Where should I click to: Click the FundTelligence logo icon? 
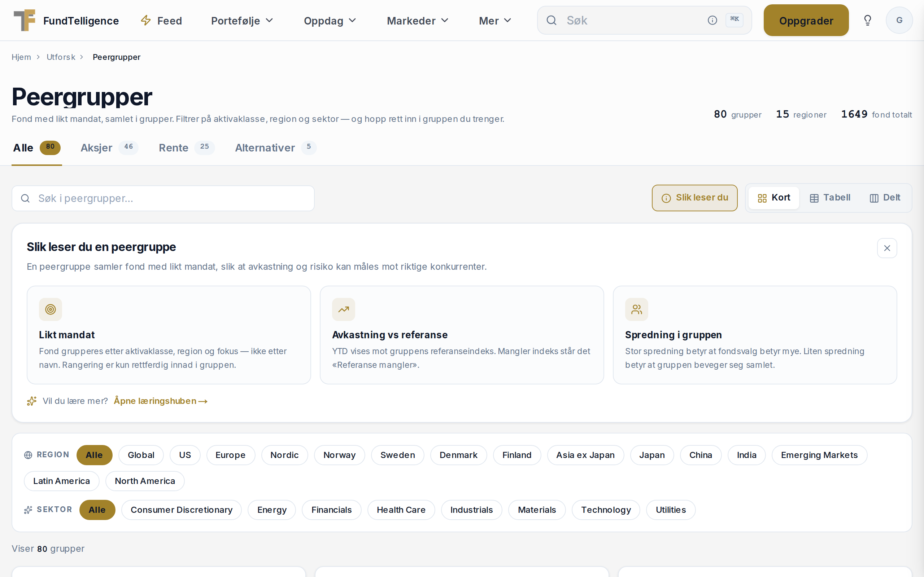25,20
